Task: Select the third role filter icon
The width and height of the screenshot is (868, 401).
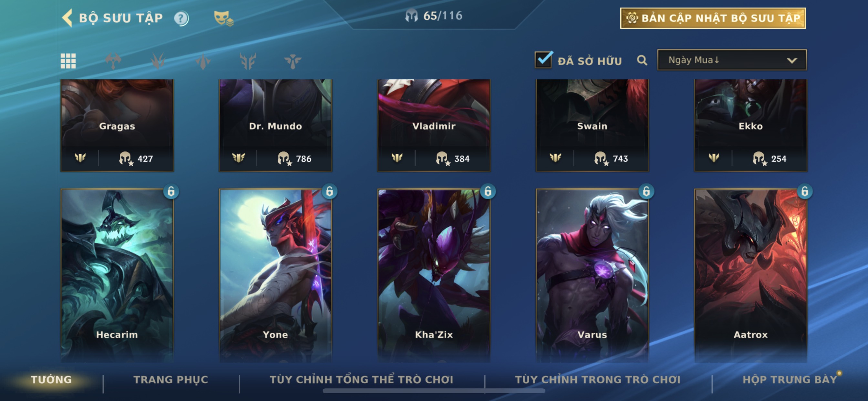Action: click(203, 61)
